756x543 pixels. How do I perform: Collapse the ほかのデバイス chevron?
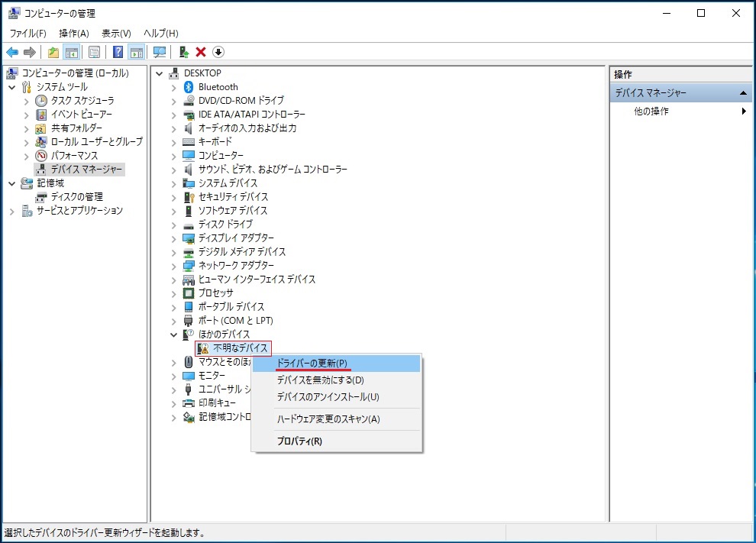pos(173,335)
